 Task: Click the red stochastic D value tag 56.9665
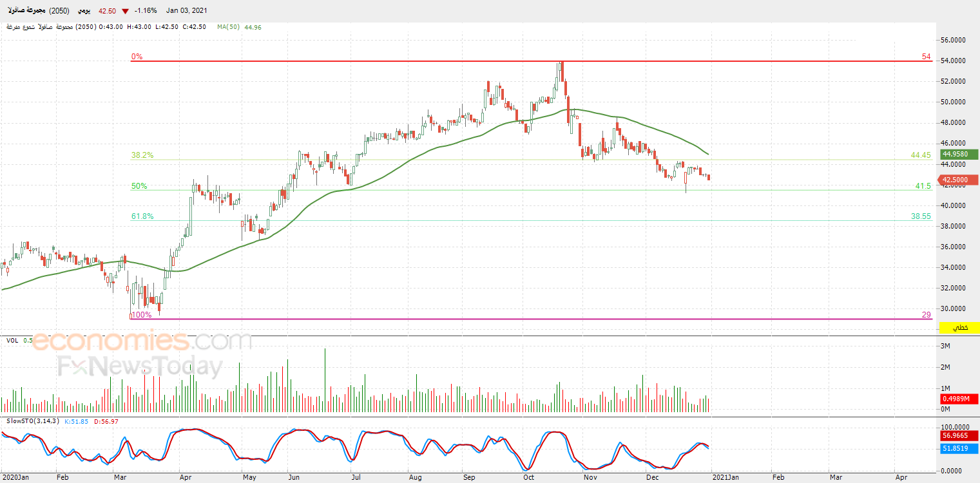959,435
